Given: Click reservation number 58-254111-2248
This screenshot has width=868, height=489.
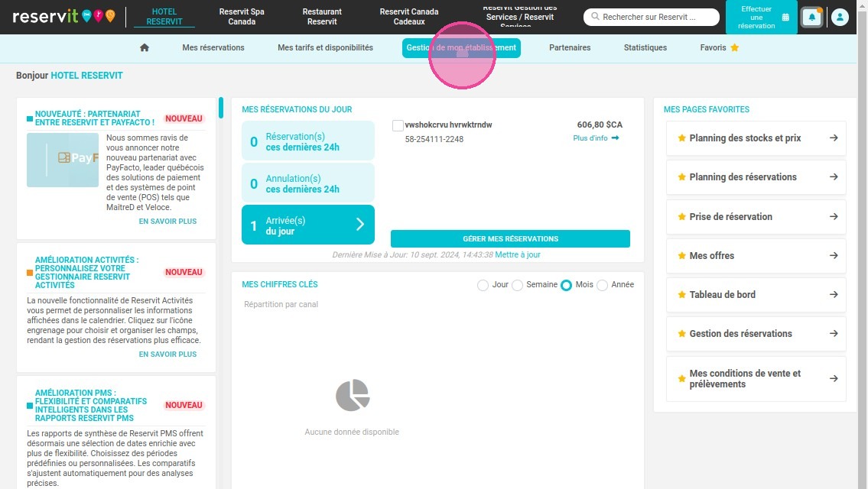Looking at the screenshot, I should [434, 139].
